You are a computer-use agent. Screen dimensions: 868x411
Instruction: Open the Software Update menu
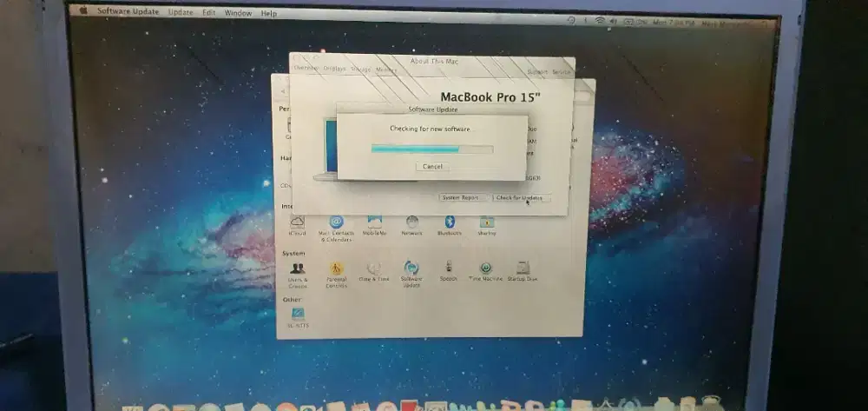(x=128, y=11)
